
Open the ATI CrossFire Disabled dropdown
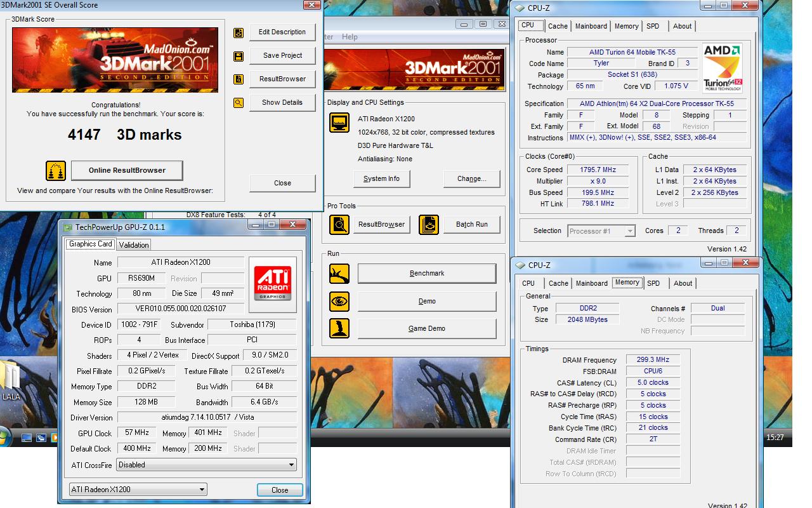tap(207, 465)
